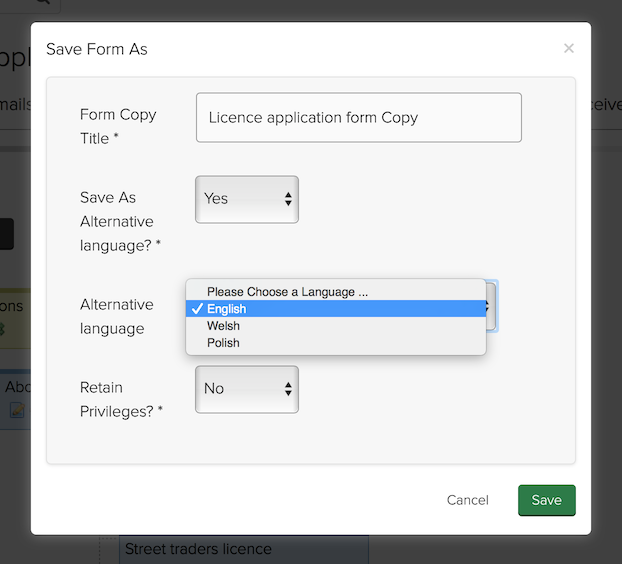
Task: Click the Alternative language select arrow edge
Action: click(x=490, y=308)
